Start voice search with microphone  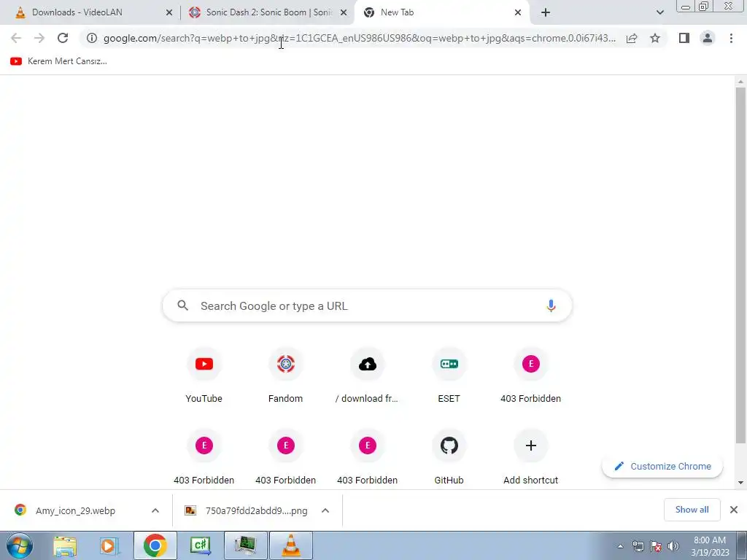(x=551, y=306)
